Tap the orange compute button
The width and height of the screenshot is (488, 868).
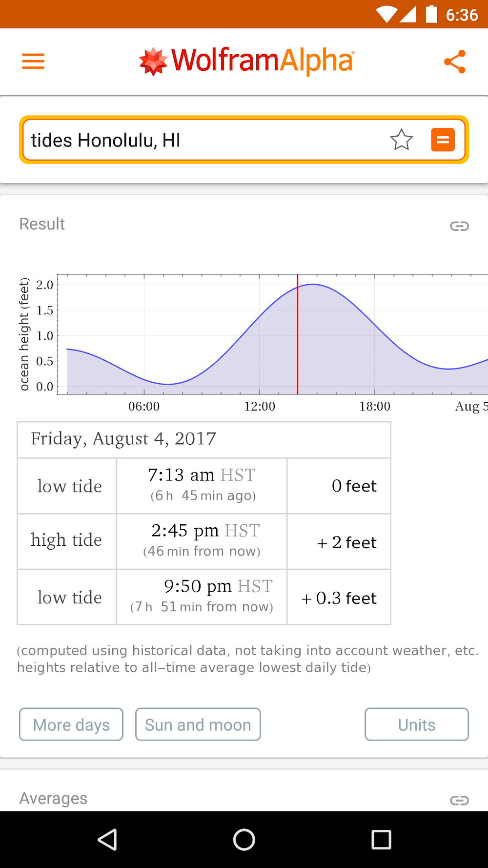(x=443, y=140)
